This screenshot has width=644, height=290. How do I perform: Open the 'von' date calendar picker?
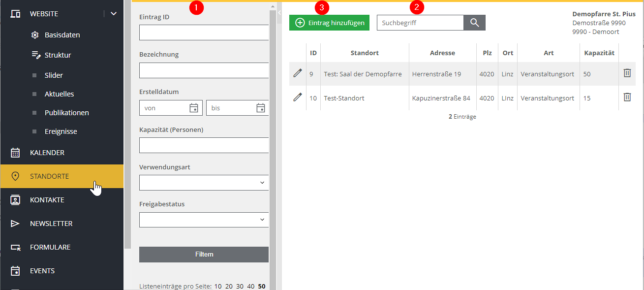[194, 108]
